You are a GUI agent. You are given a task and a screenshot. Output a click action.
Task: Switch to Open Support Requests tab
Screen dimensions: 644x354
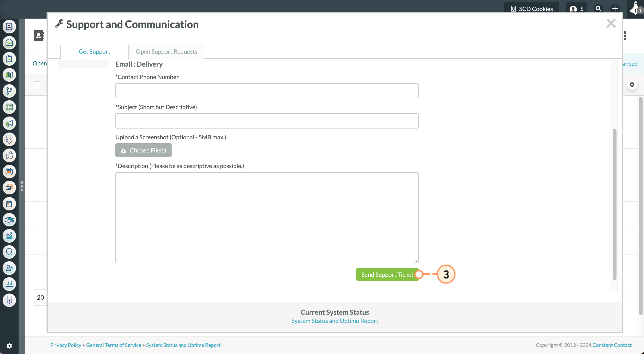click(x=166, y=52)
